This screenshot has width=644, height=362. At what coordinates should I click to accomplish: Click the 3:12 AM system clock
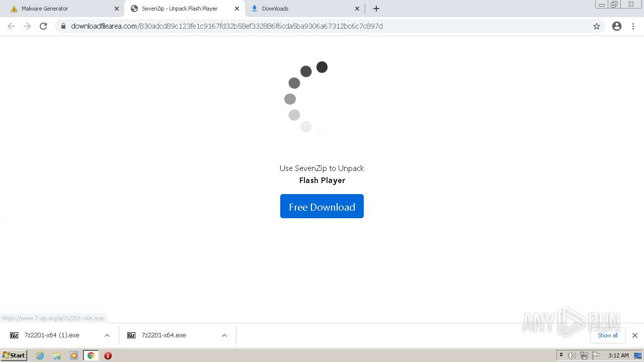(x=618, y=355)
